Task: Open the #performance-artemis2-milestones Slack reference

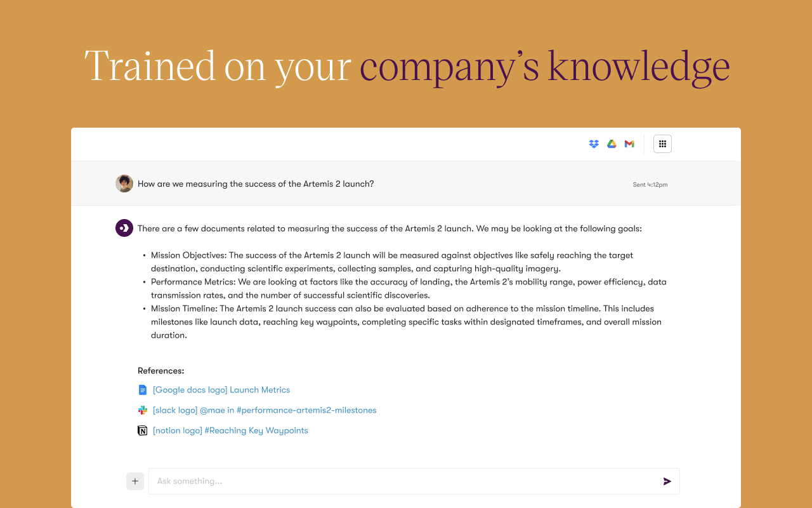Action: (x=265, y=410)
